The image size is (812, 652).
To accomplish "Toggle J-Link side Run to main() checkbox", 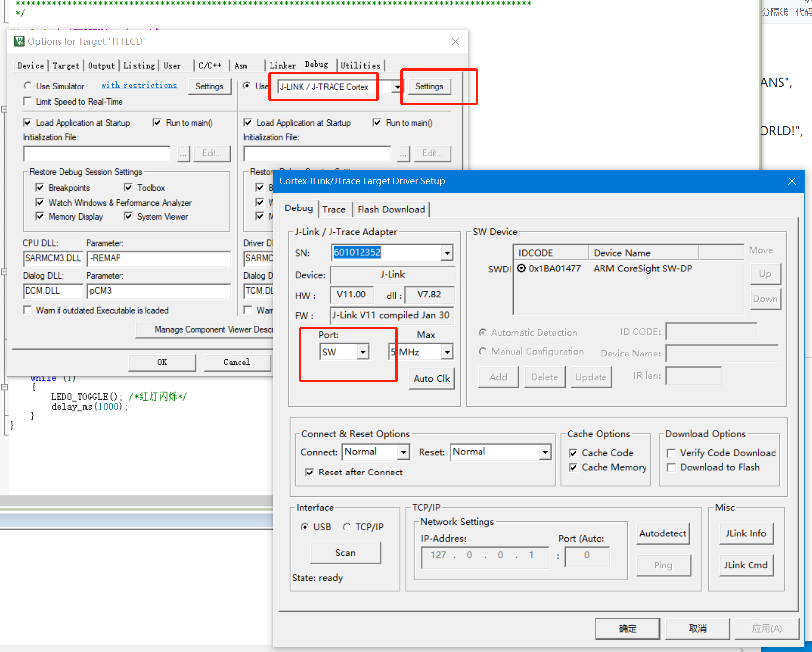I will [377, 122].
